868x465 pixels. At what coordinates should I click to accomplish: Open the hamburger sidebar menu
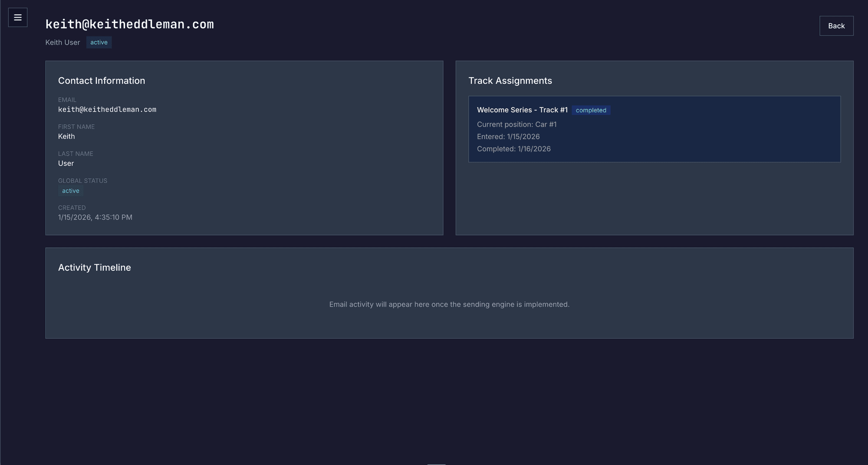tap(18, 17)
